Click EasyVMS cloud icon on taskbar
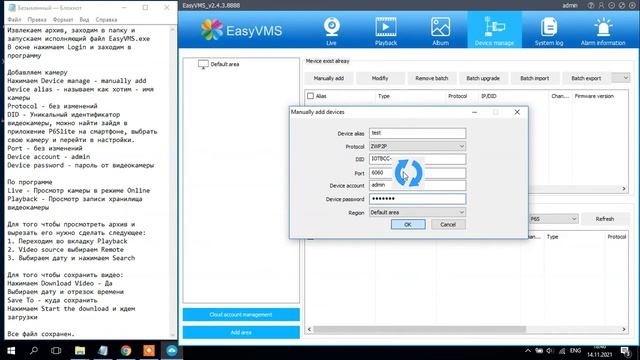Screen dimensions: 640x360 [x=171, y=351]
